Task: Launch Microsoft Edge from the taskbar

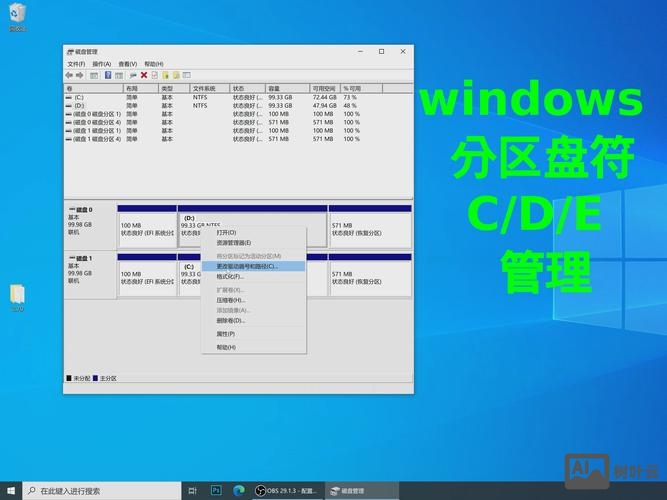Action: (240, 491)
